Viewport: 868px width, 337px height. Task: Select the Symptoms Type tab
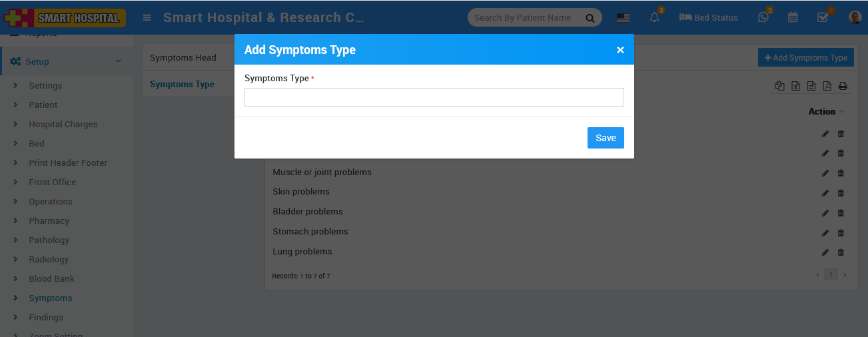tap(182, 85)
